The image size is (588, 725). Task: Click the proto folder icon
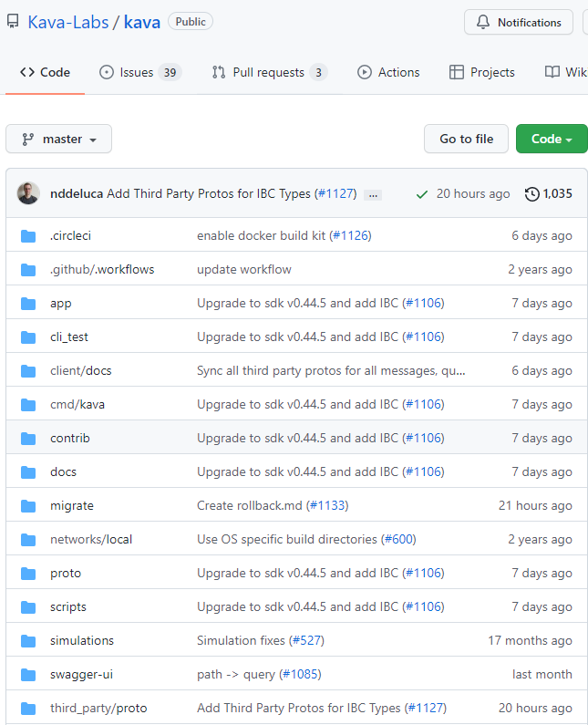pyautogui.click(x=28, y=574)
